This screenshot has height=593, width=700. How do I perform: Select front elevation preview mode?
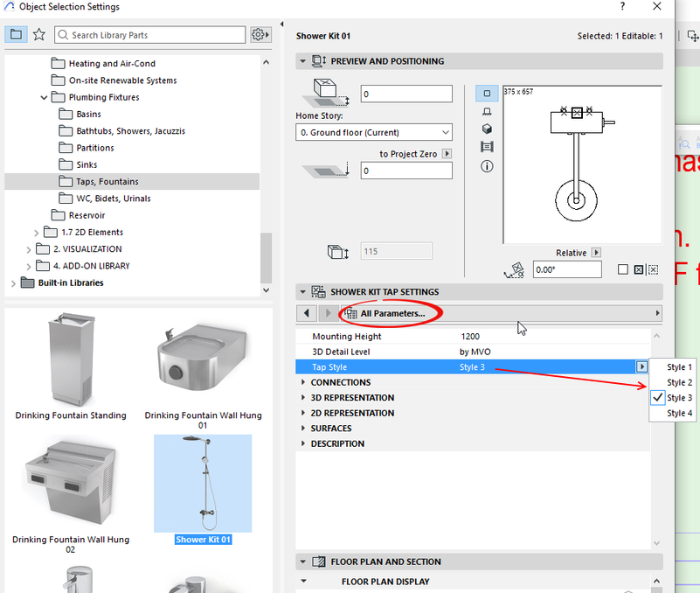tap(487, 111)
